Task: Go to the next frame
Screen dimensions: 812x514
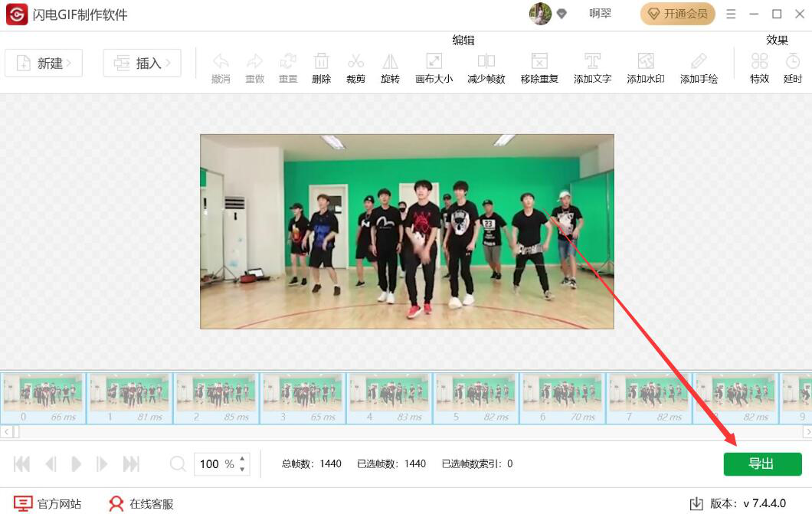Action: pyautogui.click(x=101, y=463)
